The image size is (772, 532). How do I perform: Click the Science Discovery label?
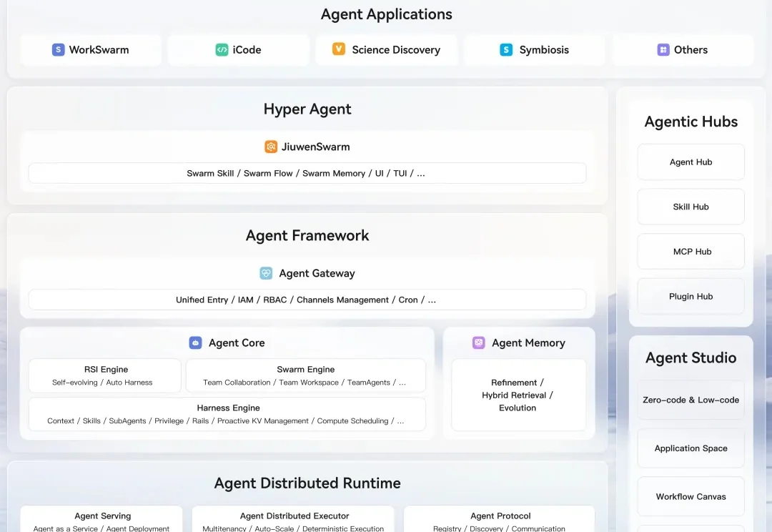(x=396, y=50)
